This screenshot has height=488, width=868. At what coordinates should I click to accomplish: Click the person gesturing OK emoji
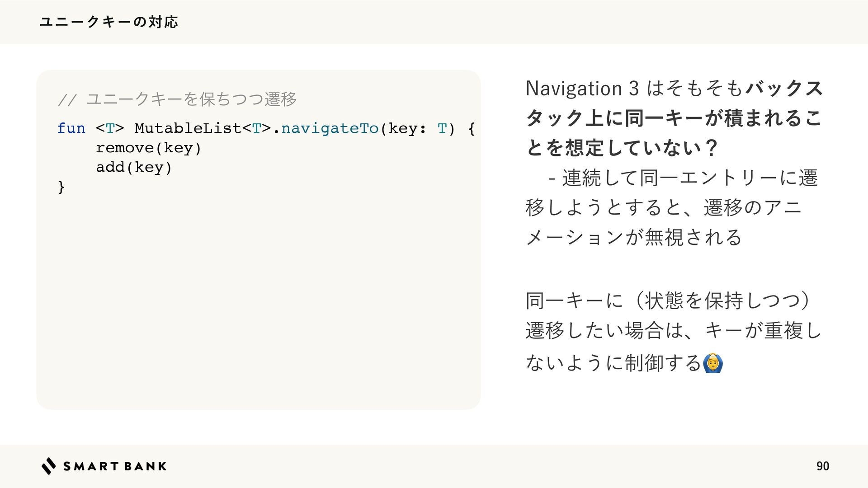coord(713,363)
